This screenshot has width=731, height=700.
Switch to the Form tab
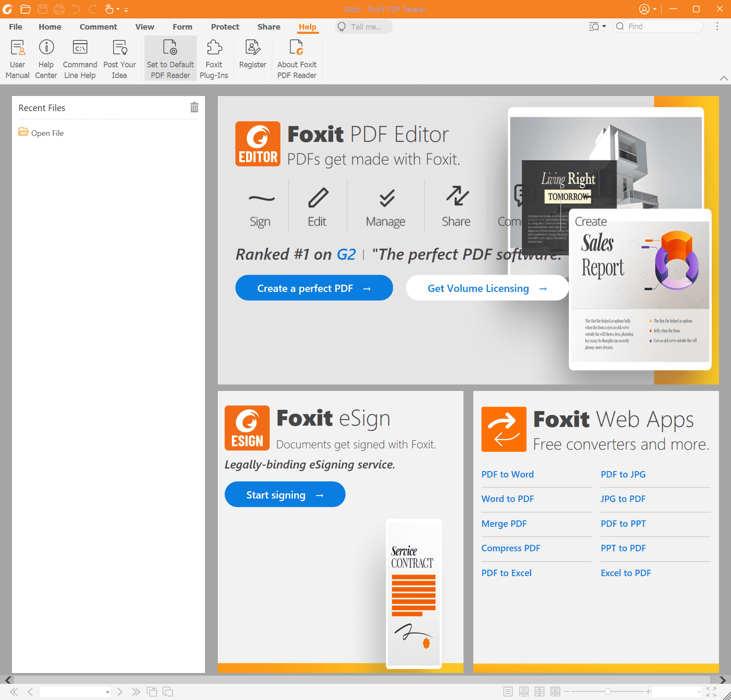182,27
